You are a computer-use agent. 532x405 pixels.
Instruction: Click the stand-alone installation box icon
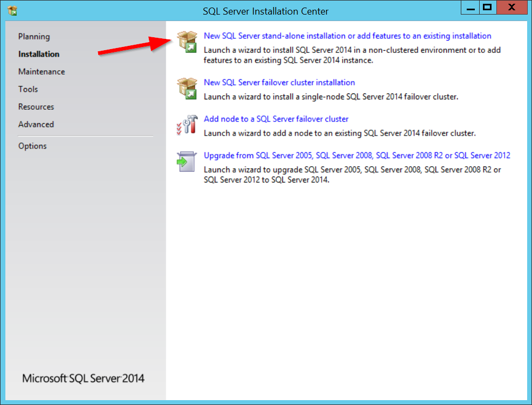[187, 42]
